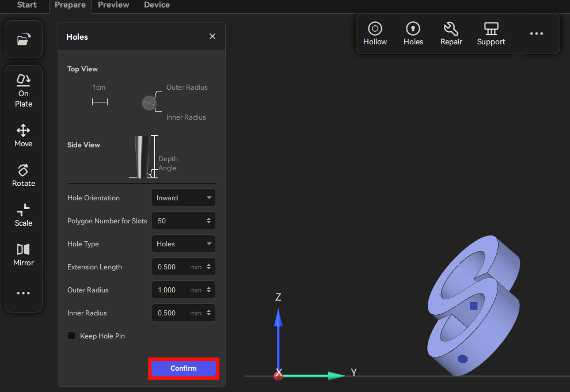Click the top view hole diagram circle

149,103
